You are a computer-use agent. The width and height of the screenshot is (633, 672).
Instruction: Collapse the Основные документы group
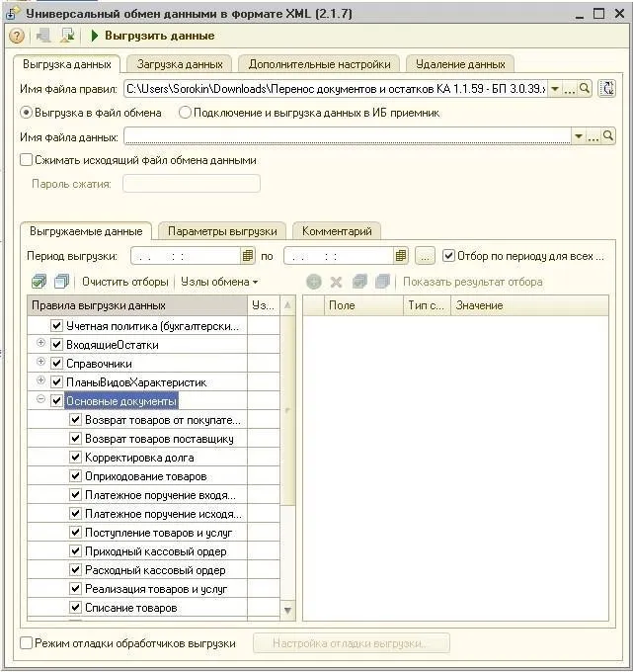pyautogui.click(x=40, y=399)
